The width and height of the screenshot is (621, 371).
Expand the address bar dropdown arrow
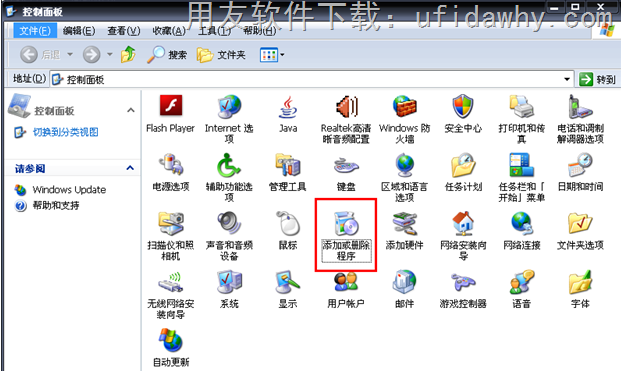coord(567,80)
